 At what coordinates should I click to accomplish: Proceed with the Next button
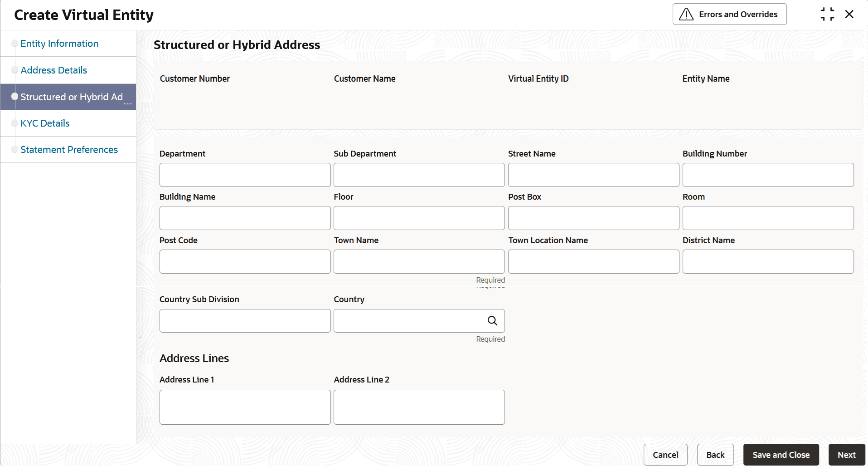846,455
